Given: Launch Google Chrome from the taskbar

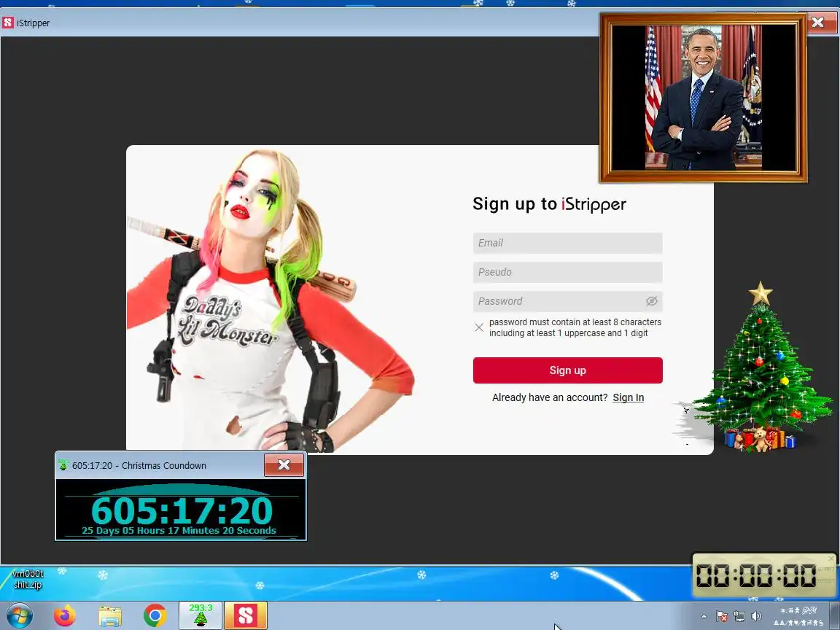Looking at the screenshot, I should (x=155, y=615).
